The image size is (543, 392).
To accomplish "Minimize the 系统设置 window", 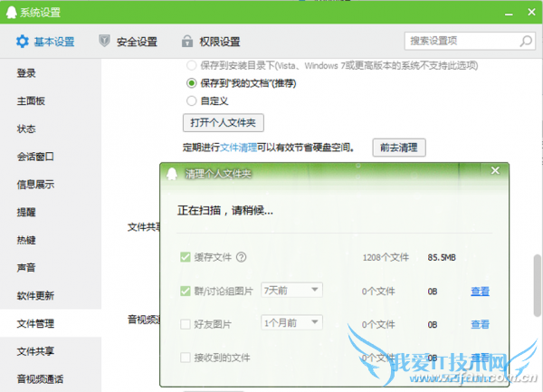I will click(x=509, y=14).
